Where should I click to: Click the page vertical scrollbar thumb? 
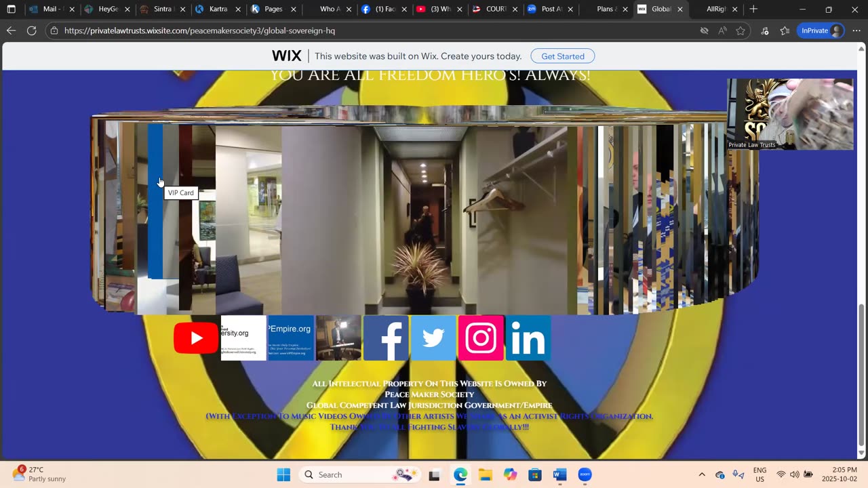click(862, 375)
